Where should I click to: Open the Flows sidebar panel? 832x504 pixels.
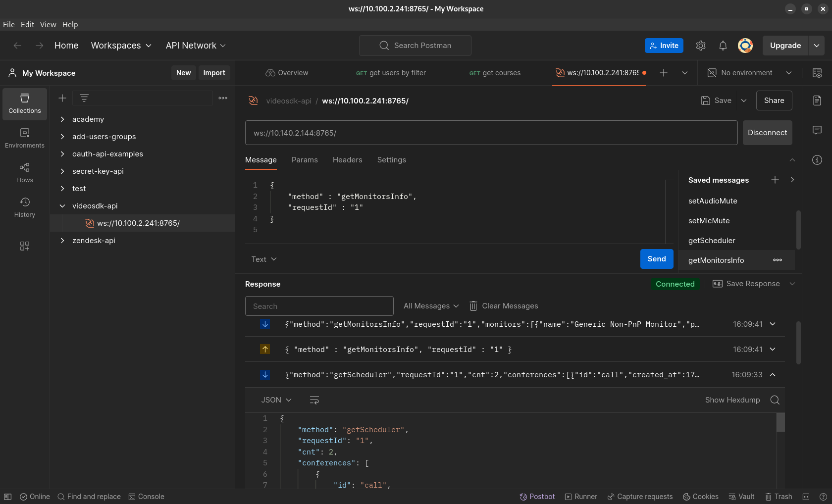25,173
